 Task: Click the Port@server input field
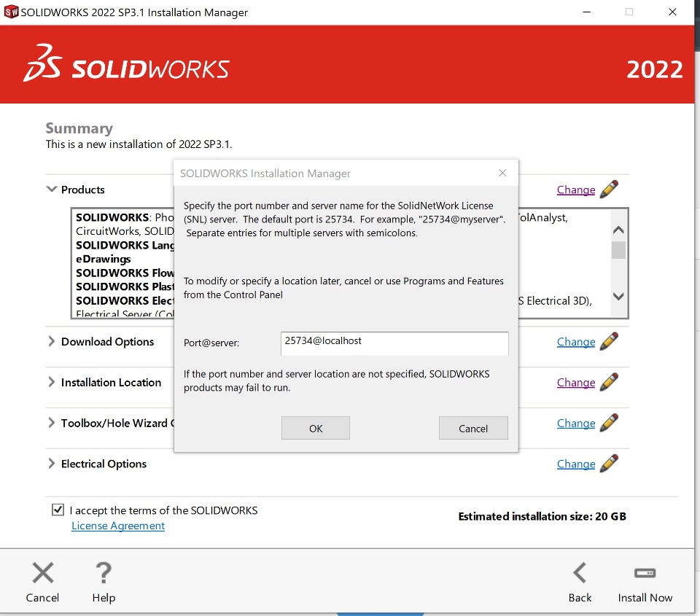click(394, 343)
